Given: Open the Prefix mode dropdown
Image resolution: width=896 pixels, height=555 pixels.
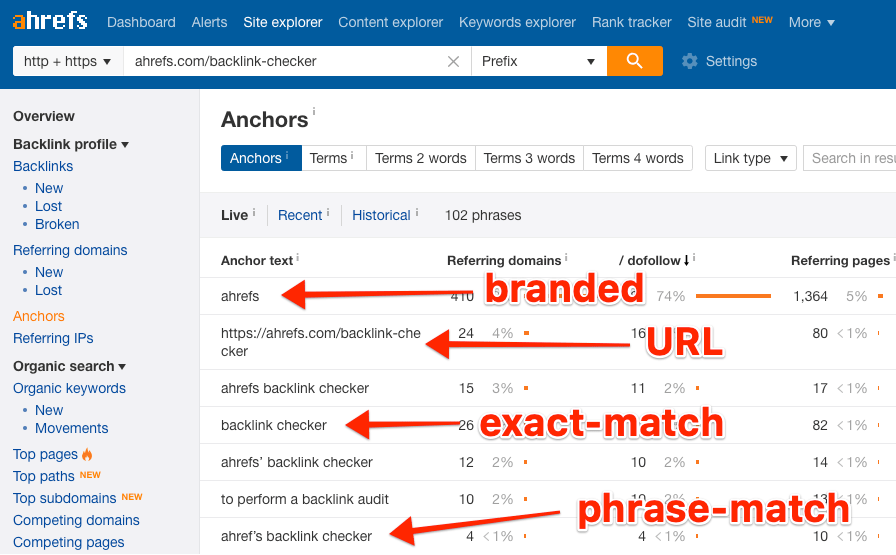Looking at the screenshot, I should 538,61.
